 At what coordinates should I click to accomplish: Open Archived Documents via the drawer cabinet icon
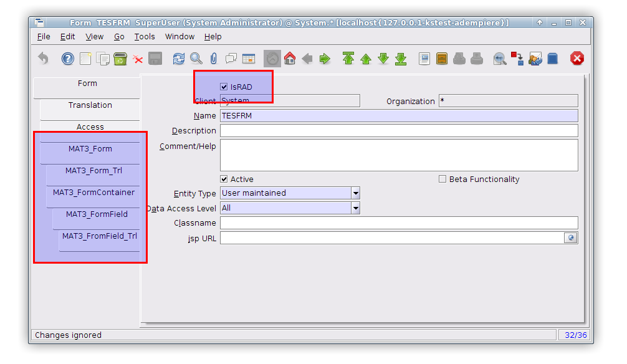coord(442,59)
